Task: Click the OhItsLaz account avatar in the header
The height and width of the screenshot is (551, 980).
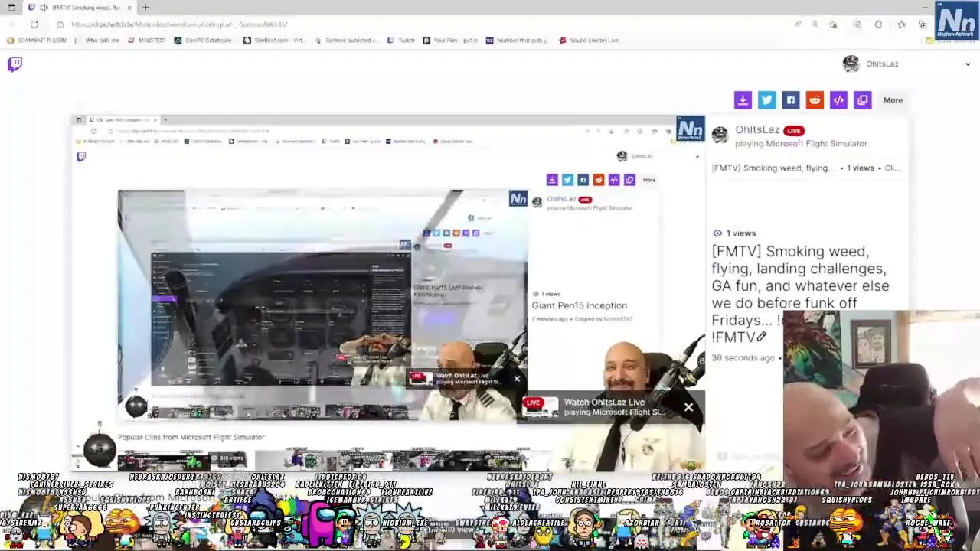Action: pos(851,64)
